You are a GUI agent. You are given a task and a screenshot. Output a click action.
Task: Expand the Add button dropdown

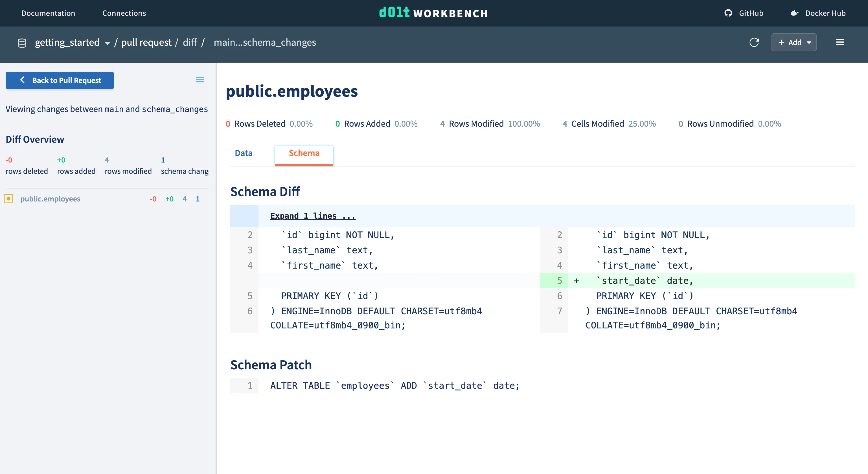pyautogui.click(x=809, y=42)
